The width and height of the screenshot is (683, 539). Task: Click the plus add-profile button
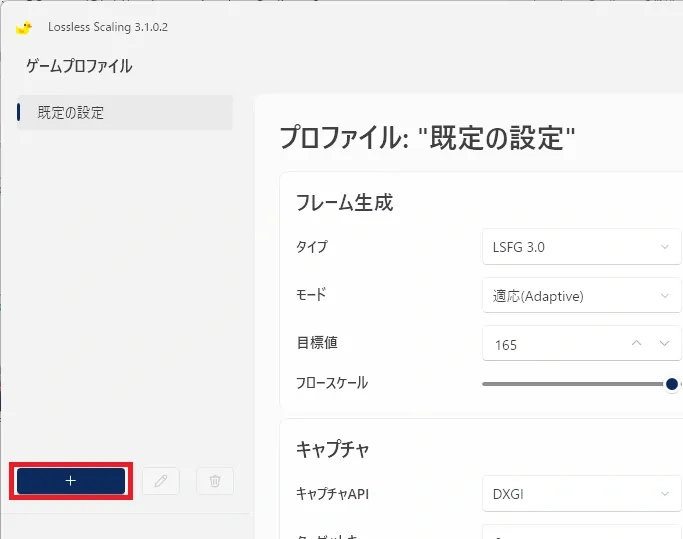tap(71, 481)
